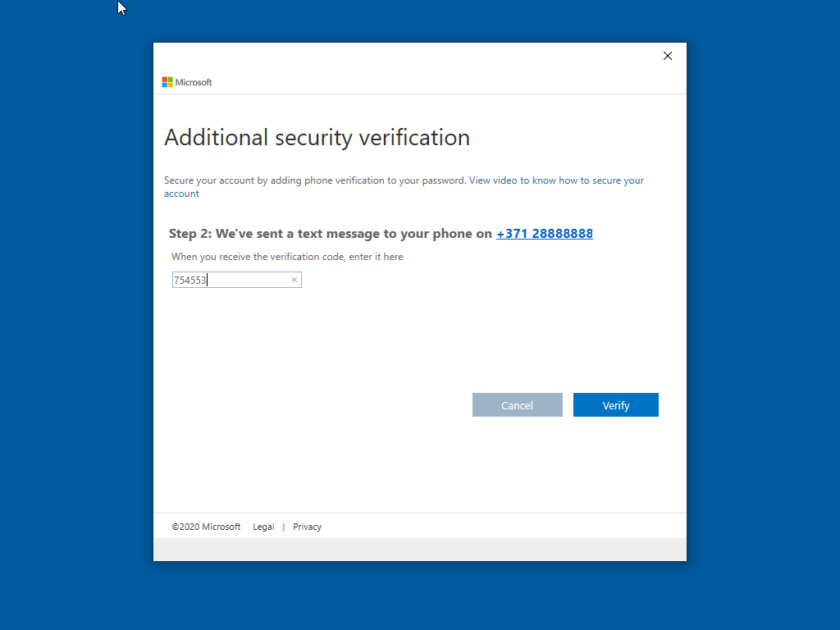Clear the verification code with the X icon

[x=294, y=281]
